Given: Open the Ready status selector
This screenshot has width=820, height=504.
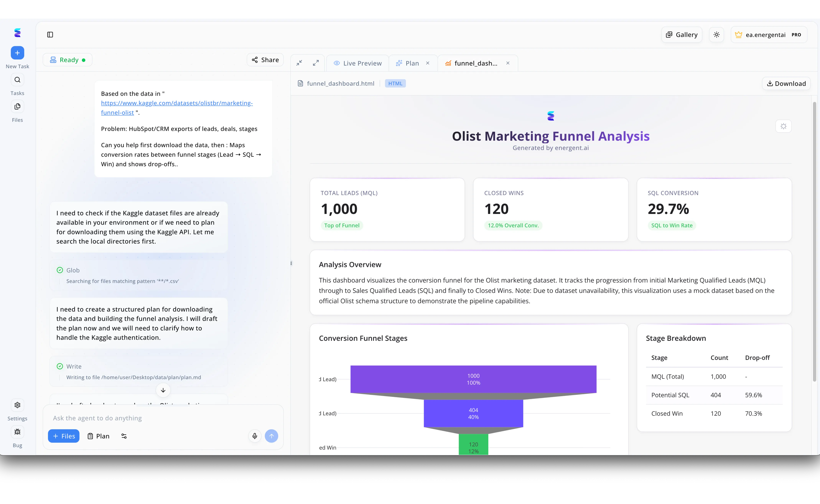Looking at the screenshot, I should 68,60.
